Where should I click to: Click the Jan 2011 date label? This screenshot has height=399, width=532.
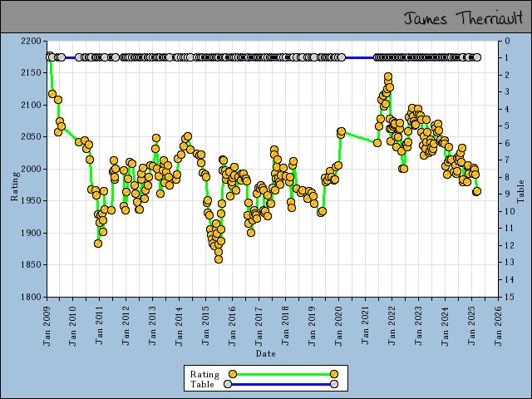100,325
